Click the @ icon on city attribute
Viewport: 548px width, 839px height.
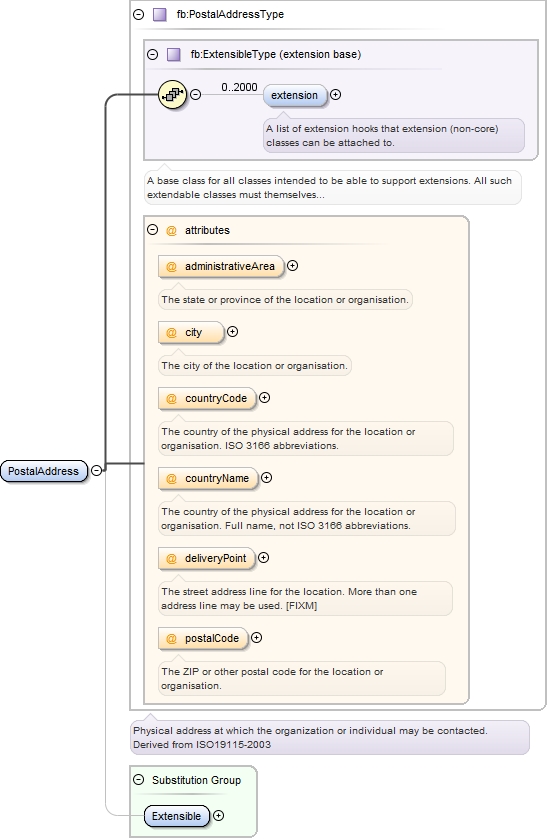tap(171, 333)
